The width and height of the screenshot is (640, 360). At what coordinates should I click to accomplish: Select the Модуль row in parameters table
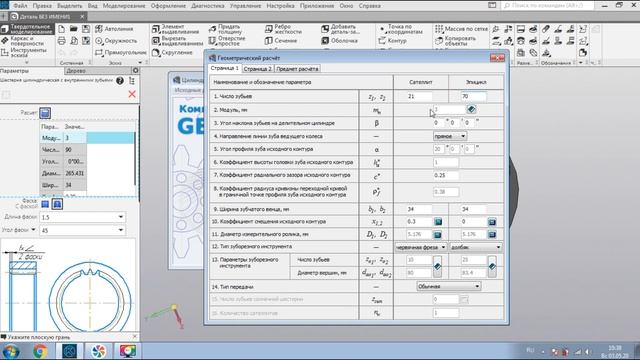click(87, 138)
